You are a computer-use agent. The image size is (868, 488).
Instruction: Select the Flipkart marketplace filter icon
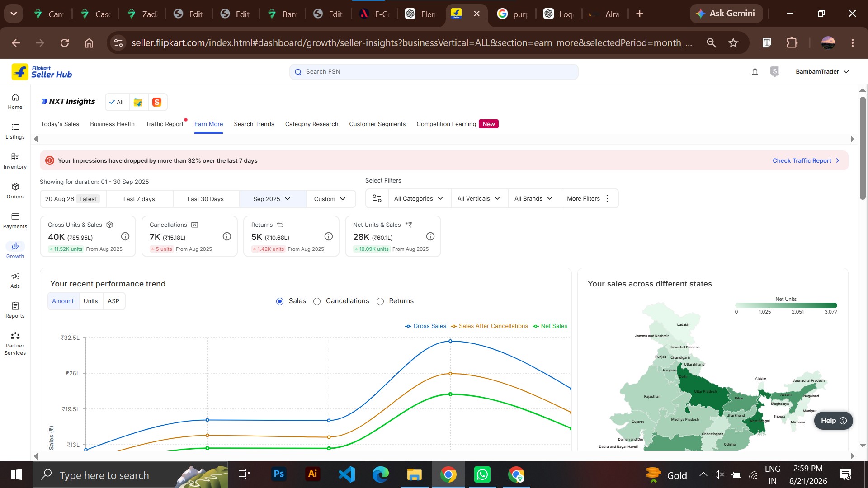pos(138,102)
